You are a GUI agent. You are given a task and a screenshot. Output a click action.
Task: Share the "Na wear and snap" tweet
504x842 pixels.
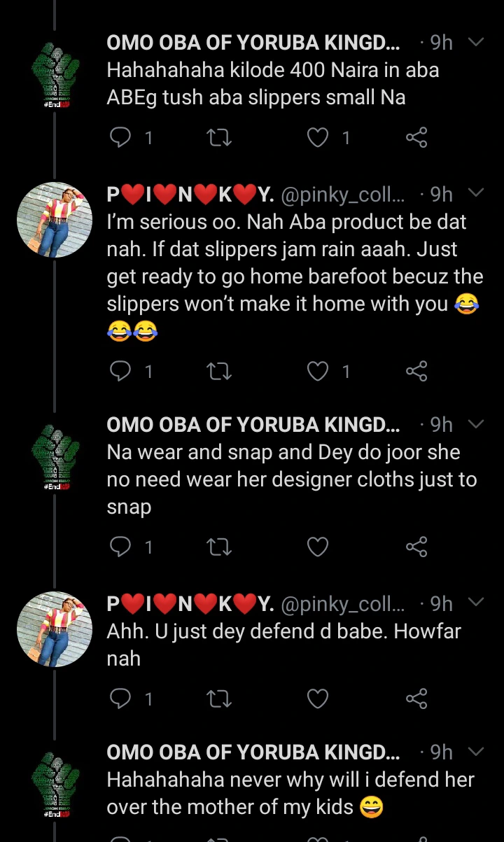point(416,547)
